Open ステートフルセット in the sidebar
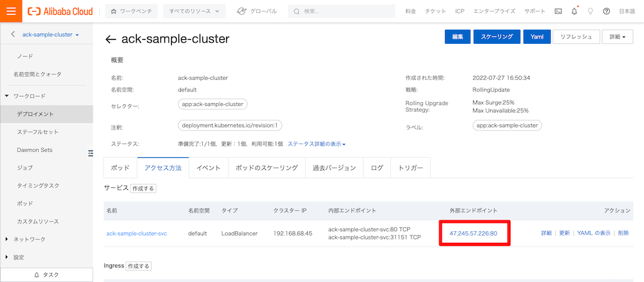 point(38,132)
